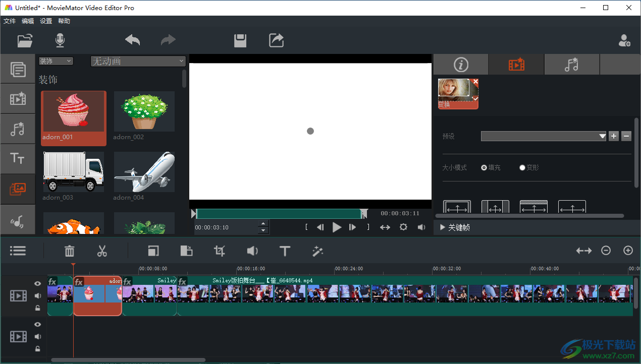Decrease the timecode with the stepper down arrow
Viewport: 641px width, 364px height.
pyautogui.click(x=262, y=230)
